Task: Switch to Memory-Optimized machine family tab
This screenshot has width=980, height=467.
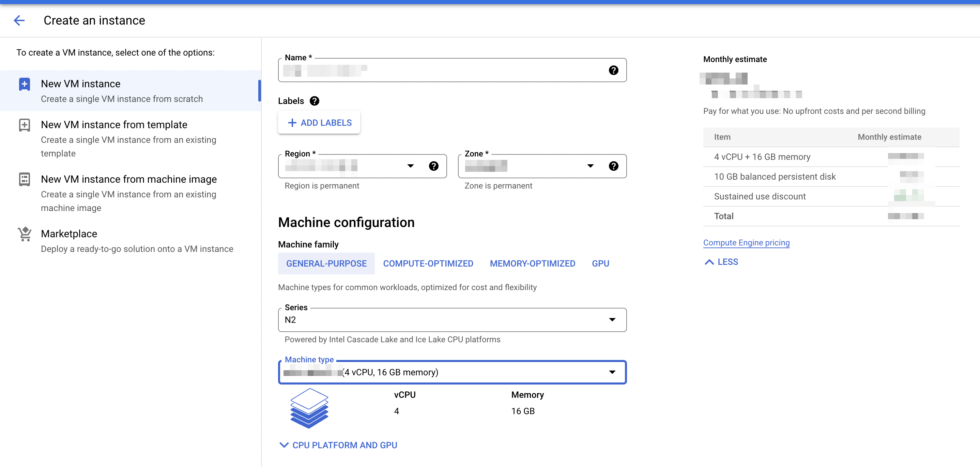Action: [532, 263]
